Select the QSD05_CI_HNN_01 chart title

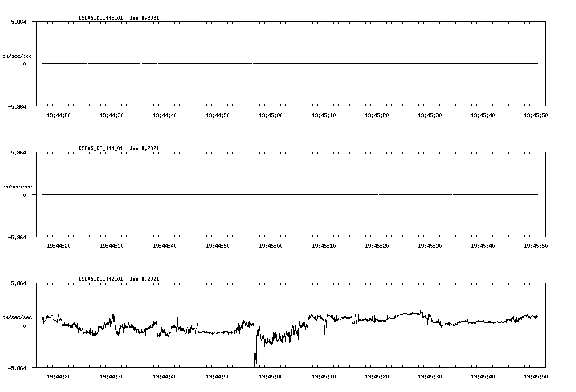click(x=101, y=148)
